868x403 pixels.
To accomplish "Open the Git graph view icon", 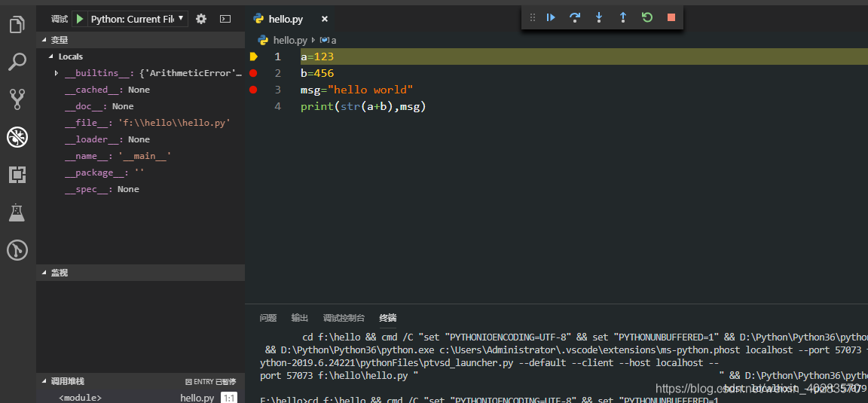I will 18,250.
